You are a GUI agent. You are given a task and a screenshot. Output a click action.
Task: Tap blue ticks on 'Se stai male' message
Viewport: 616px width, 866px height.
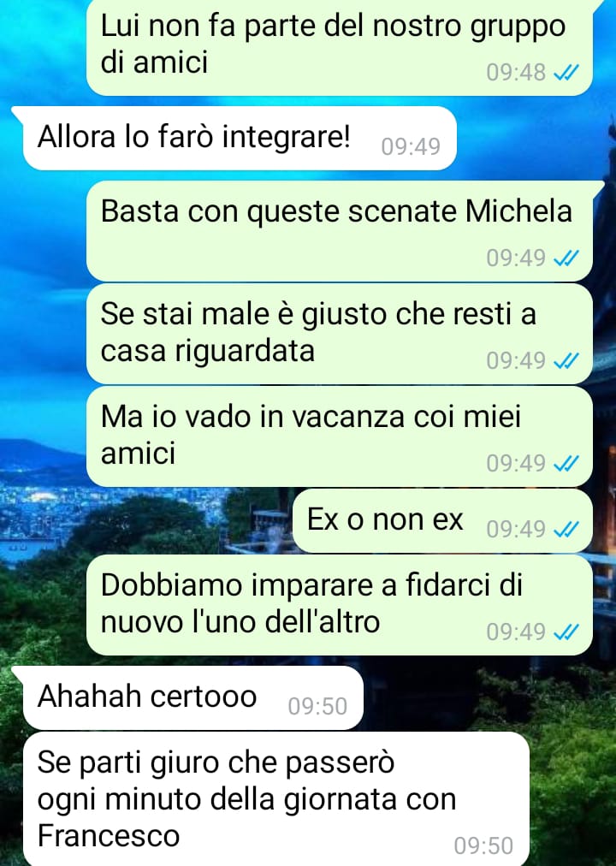click(566, 360)
